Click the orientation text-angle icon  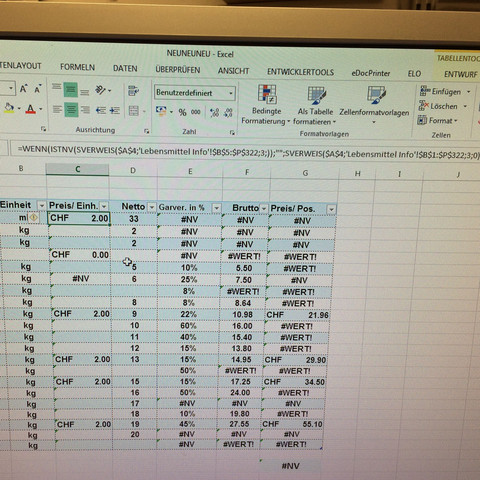click(100, 90)
